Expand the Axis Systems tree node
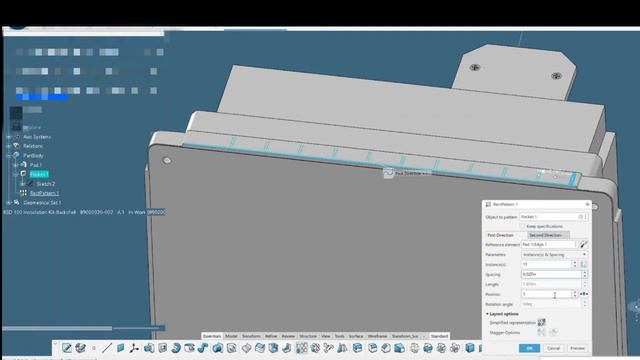Viewport: 640px width, 360px height. tap(9, 137)
